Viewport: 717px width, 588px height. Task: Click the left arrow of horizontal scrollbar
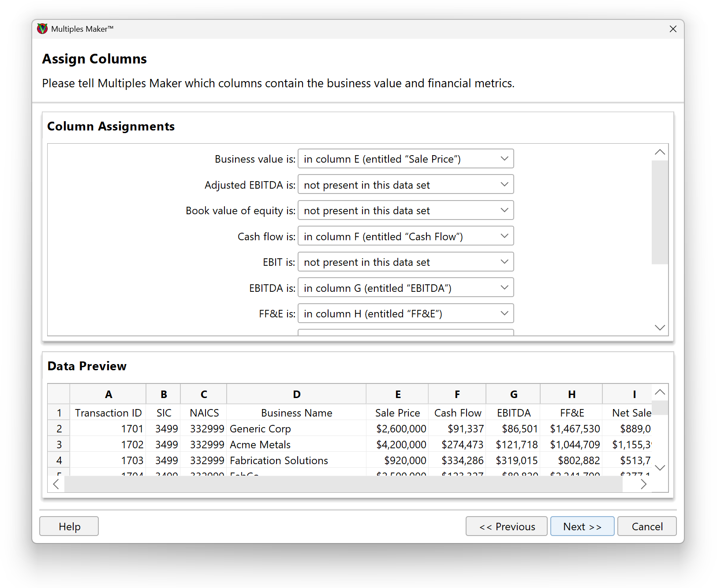(x=56, y=484)
